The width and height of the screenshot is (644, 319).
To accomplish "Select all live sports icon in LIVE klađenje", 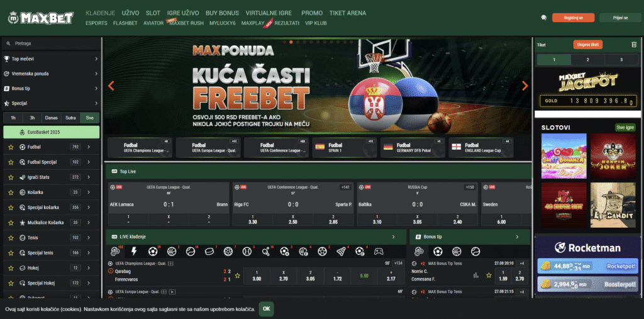I will (x=116, y=251).
